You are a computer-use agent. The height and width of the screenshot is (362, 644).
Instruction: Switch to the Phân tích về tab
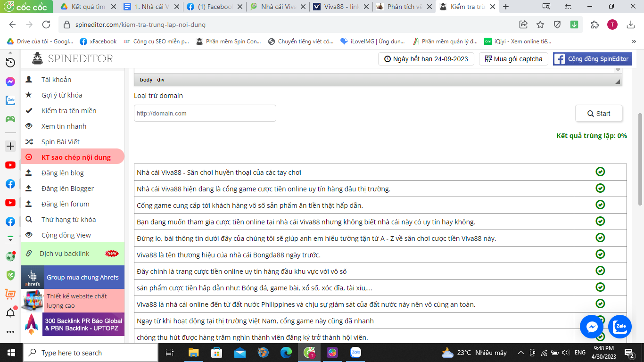404,7
